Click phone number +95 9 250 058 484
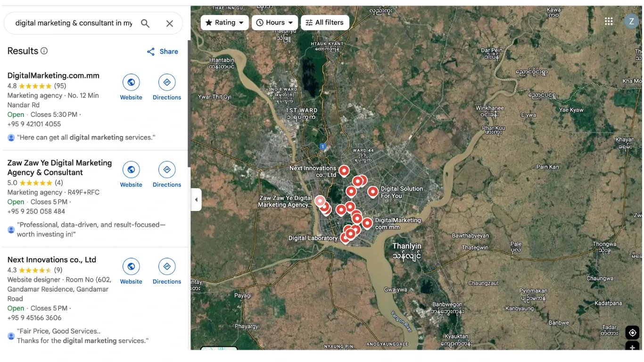The image size is (644, 362). 36,211
